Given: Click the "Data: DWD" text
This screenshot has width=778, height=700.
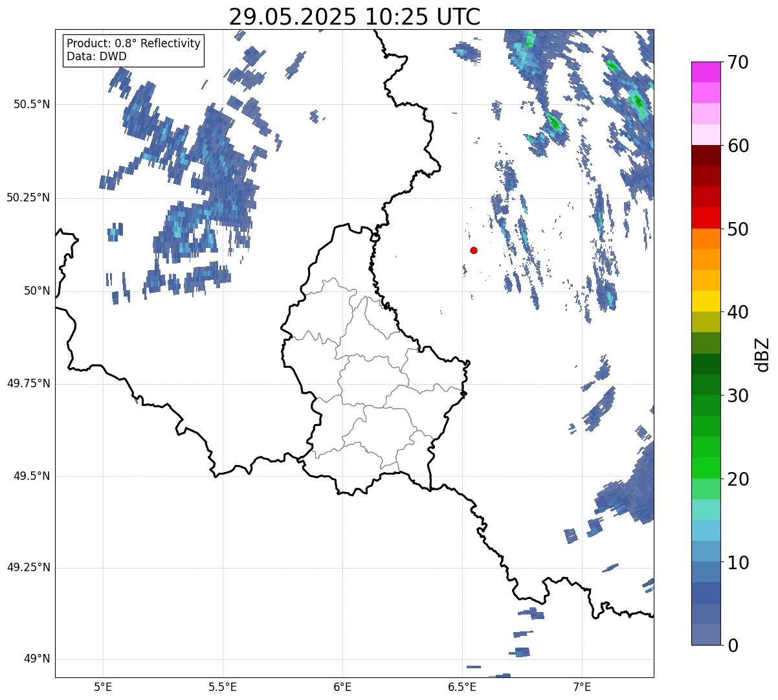Looking at the screenshot, I should tap(97, 56).
